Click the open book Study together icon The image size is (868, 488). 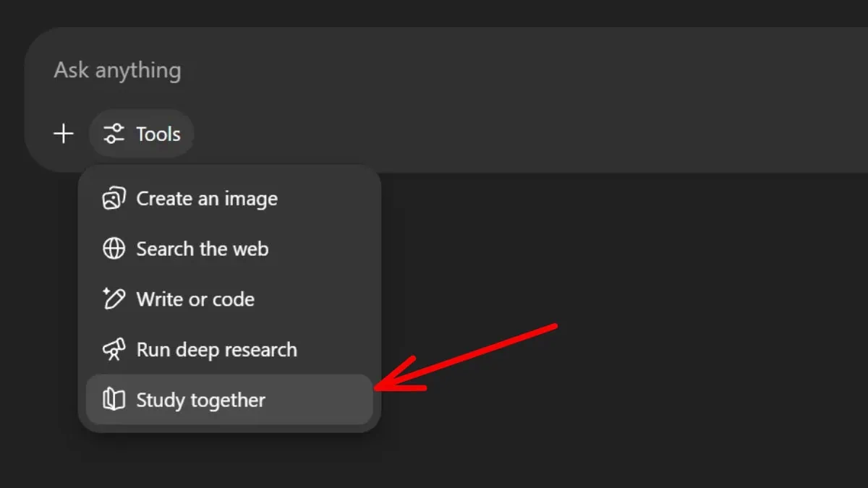(x=114, y=400)
